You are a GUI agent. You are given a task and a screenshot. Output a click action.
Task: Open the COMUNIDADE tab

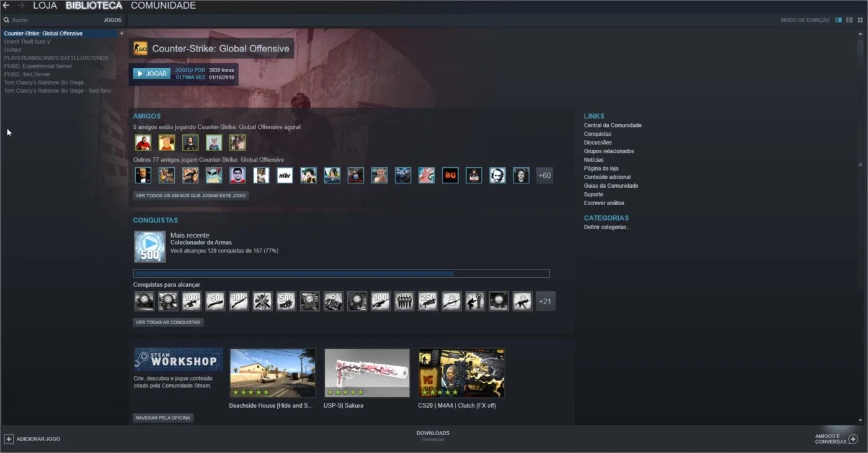pyautogui.click(x=163, y=6)
